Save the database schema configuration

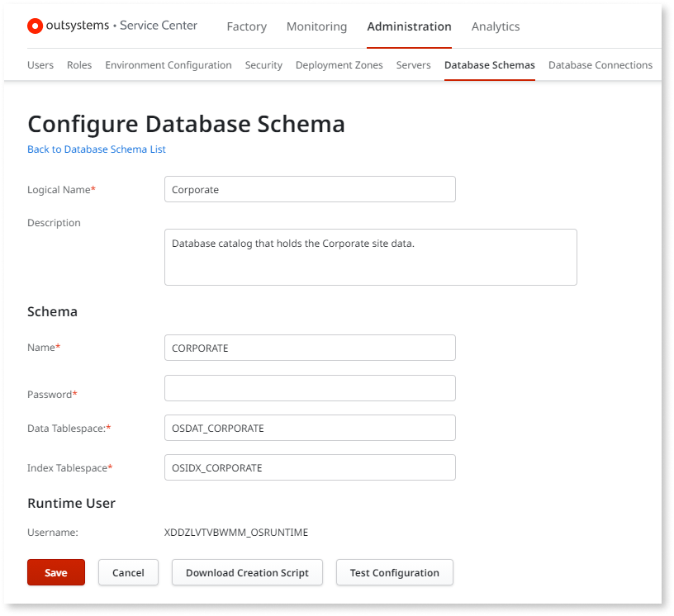[55, 572]
